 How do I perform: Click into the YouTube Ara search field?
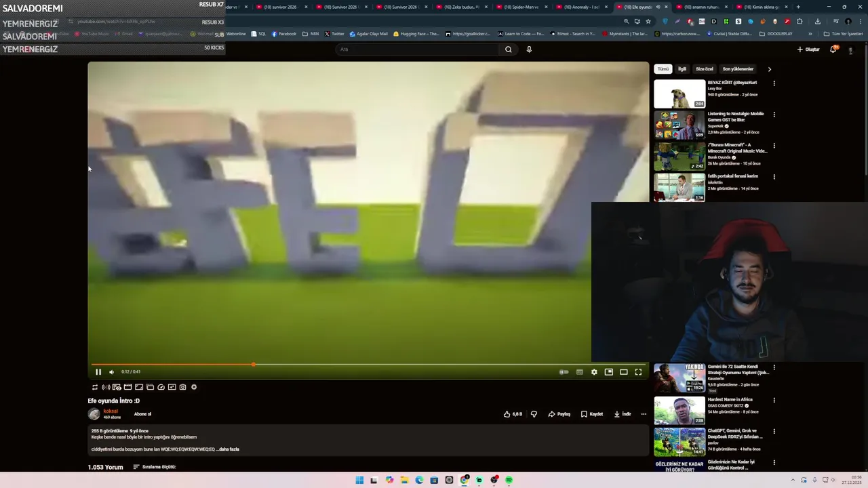coord(417,49)
